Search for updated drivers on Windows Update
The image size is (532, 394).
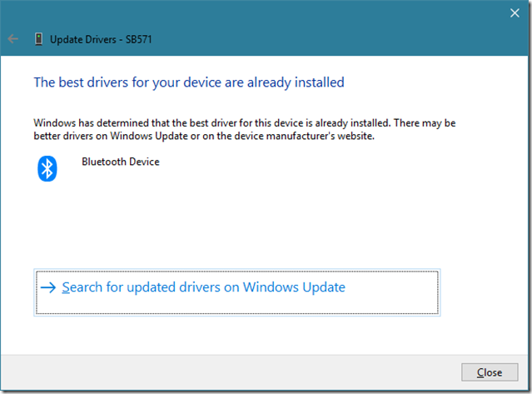coord(236,292)
